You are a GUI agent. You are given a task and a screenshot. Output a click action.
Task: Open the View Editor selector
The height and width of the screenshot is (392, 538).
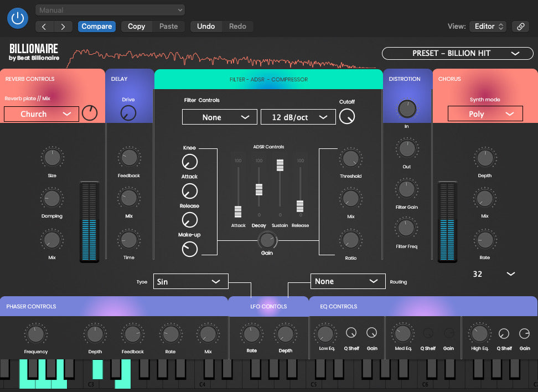(488, 27)
